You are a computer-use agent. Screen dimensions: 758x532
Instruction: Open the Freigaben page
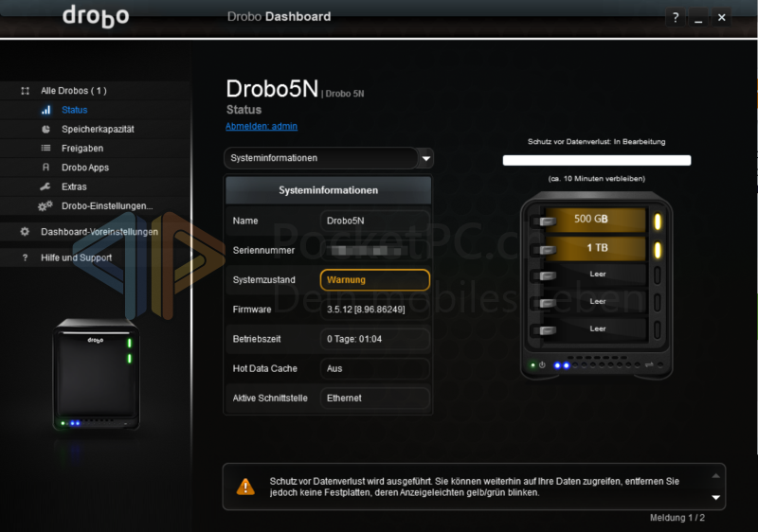(82, 149)
